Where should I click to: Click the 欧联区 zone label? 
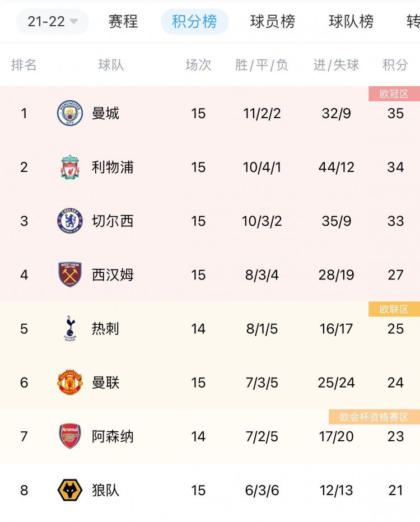point(394,309)
